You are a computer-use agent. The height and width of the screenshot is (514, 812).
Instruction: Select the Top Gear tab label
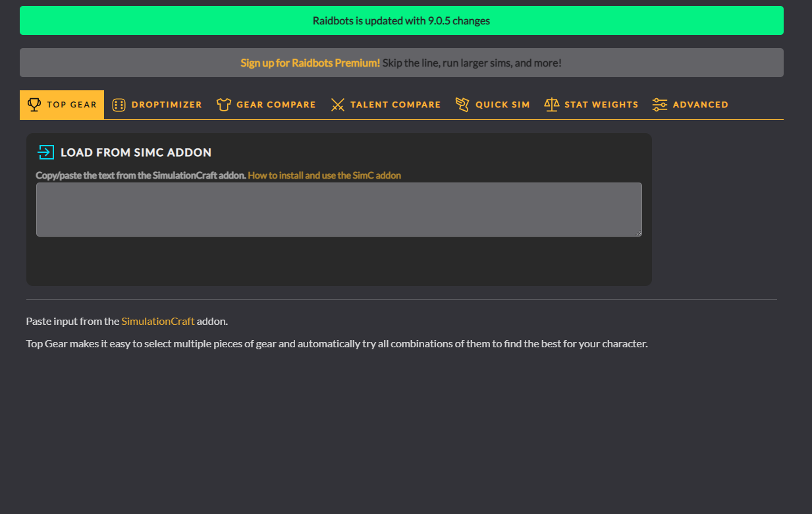pyautogui.click(x=72, y=105)
